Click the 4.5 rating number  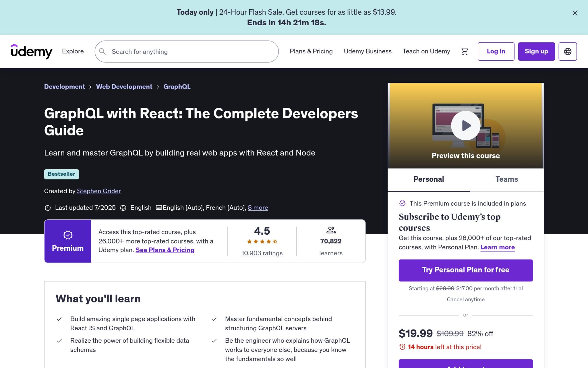262,231
